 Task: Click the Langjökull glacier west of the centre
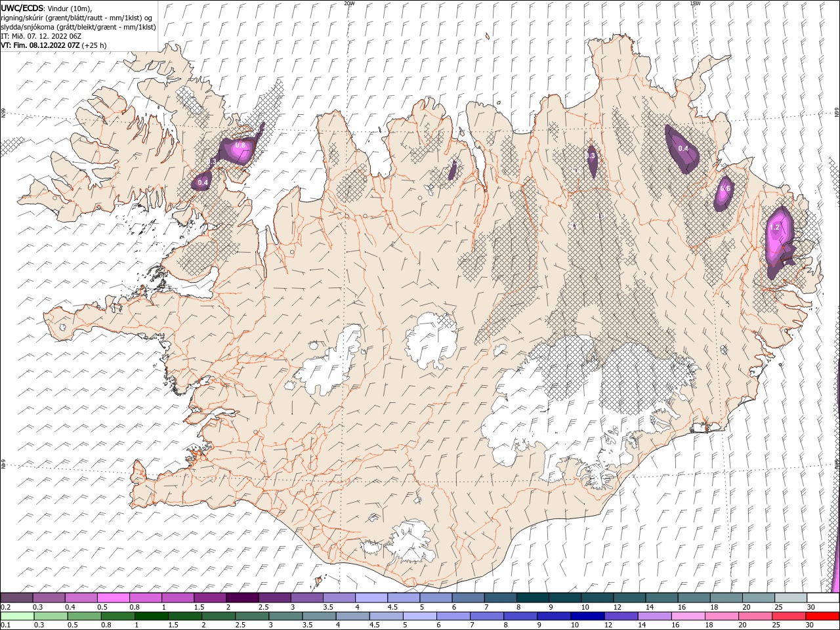[x=328, y=360]
